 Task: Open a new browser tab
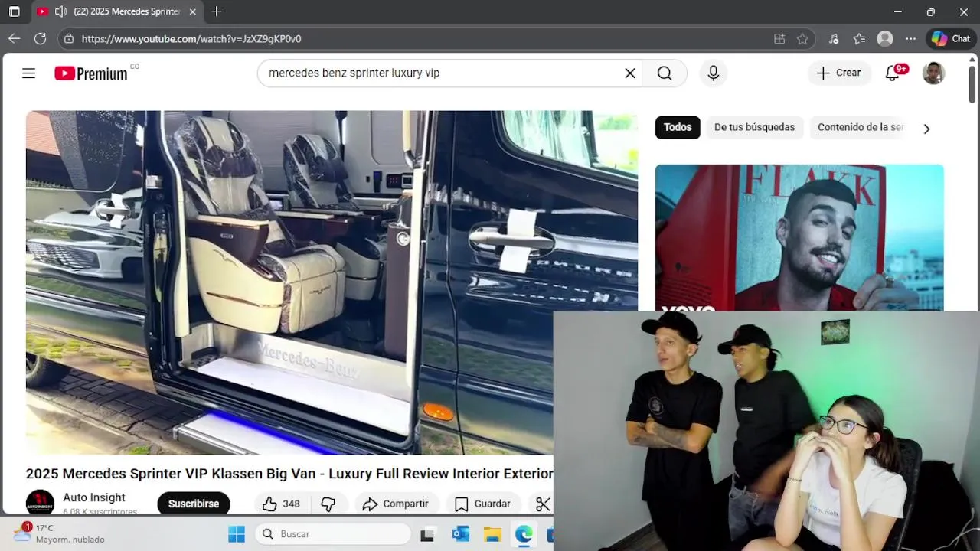click(217, 11)
